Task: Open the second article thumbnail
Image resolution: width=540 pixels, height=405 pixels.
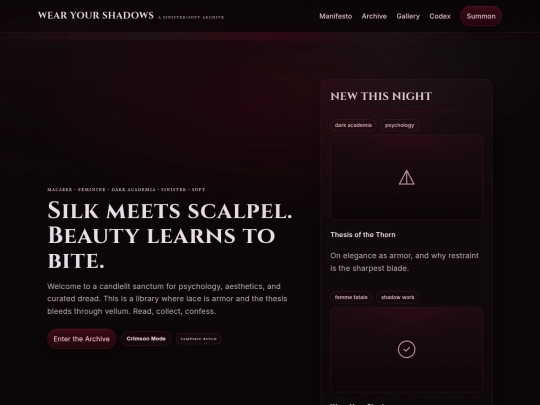Action: [406, 349]
